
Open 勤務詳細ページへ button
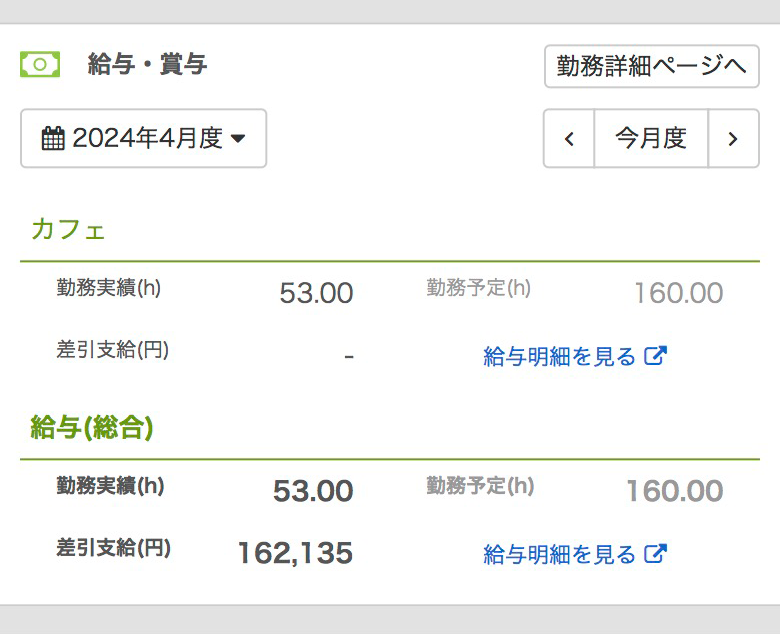[x=652, y=66]
